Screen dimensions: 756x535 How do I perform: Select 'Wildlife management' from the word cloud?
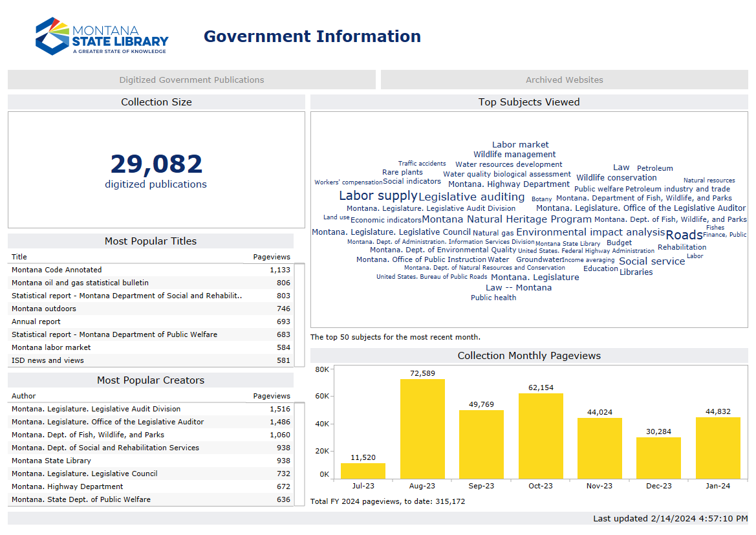point(515,154)
